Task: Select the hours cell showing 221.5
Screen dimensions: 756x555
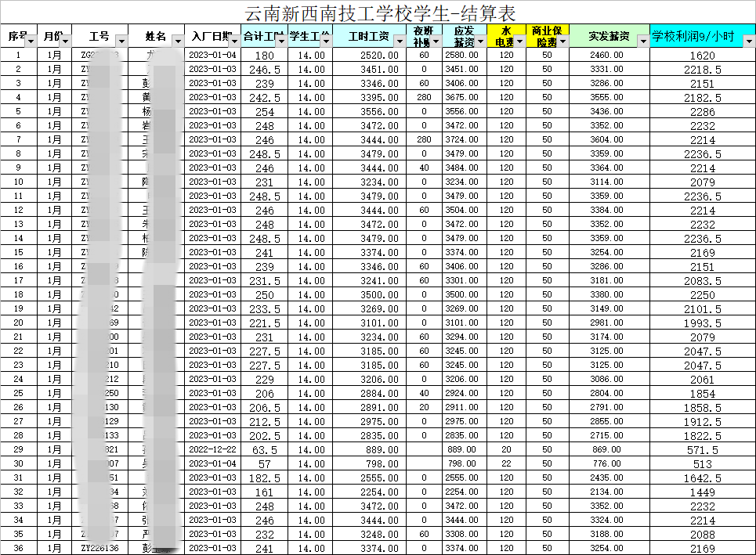Action: point(264,323)
